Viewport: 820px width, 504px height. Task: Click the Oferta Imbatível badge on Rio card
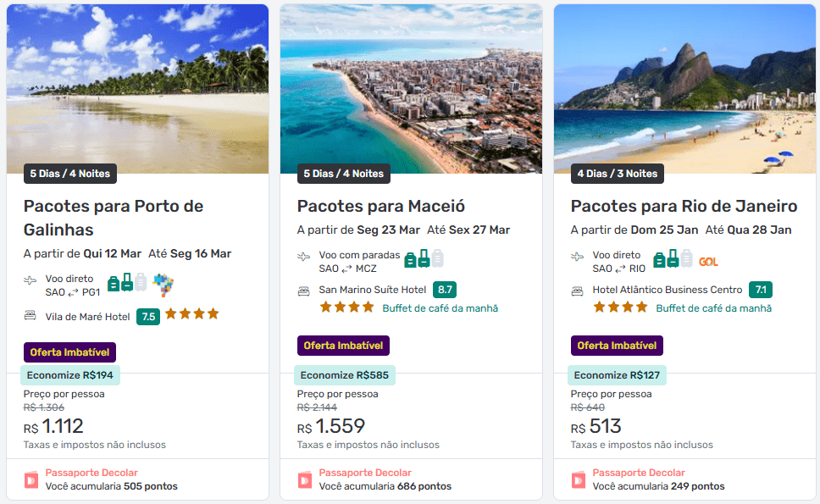(x=617, y=346)
